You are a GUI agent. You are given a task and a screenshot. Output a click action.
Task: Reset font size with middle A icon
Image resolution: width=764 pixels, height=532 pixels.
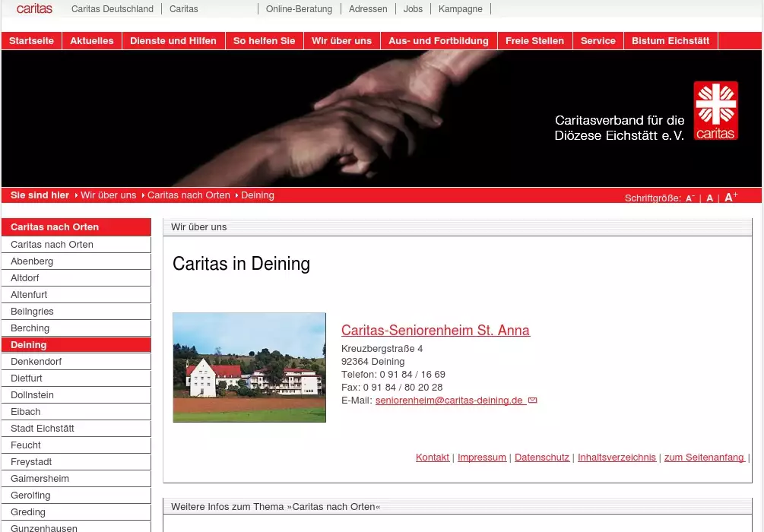[x=709, y=198]
